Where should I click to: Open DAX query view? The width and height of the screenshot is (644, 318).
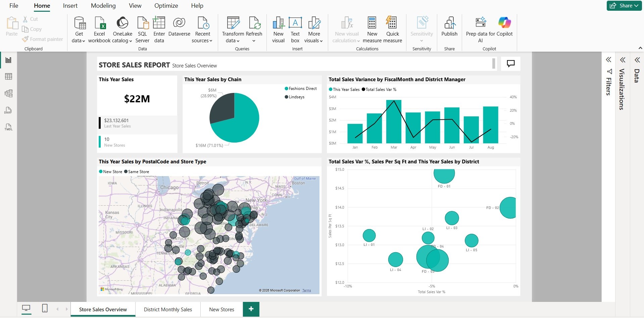pos(8,110)
